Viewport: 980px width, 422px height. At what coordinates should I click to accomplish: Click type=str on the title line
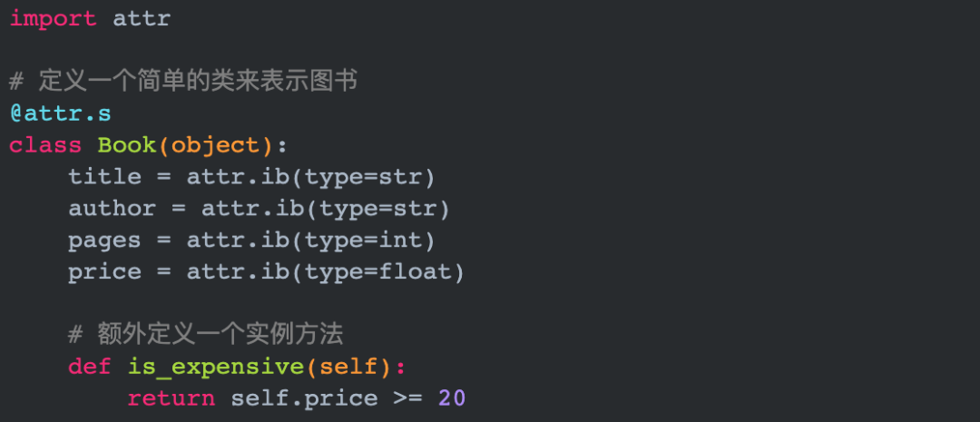(x=362, y=178)
